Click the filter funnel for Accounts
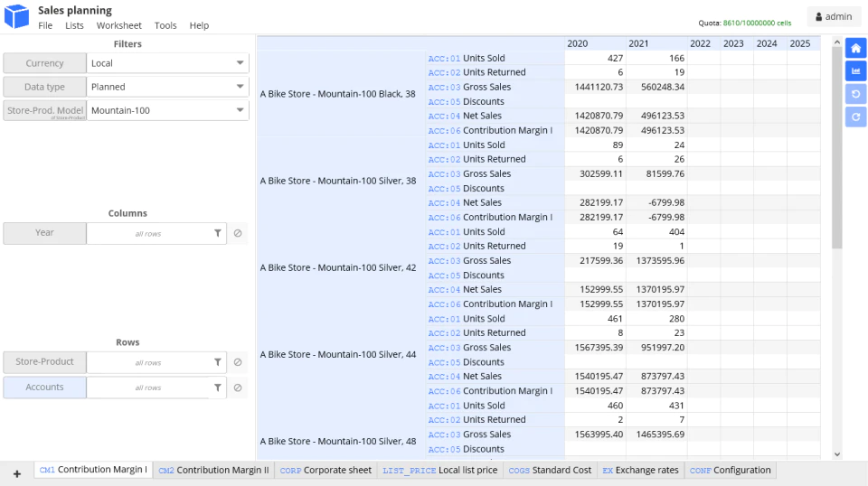Viewport: 868px width, 486px height. 218,388
